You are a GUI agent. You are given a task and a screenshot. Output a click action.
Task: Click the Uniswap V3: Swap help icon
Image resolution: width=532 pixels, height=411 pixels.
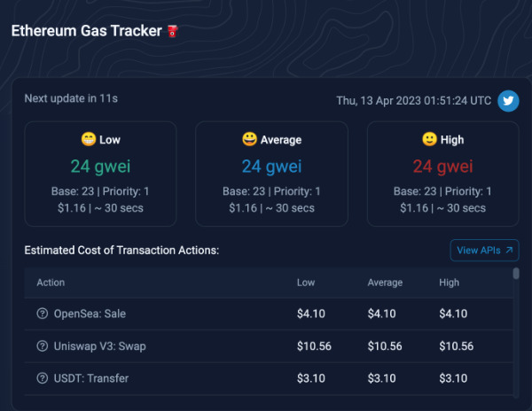coord(42,346)
